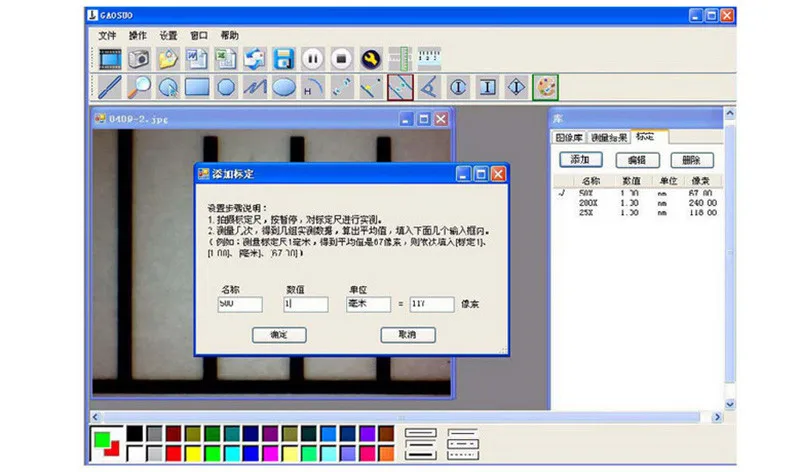Click the round stop button
Image resolution: width=800 pixels, height=472 pixels.
[342, 59]
